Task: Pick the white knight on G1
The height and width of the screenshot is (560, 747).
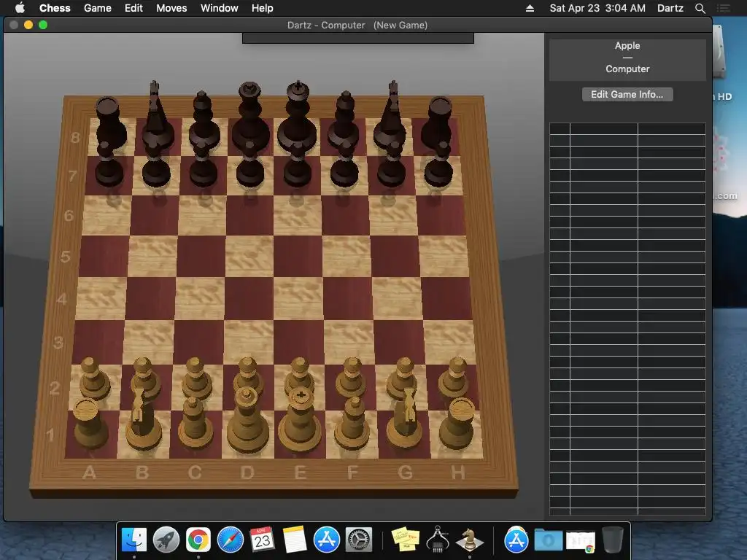Action: [405, 419]
